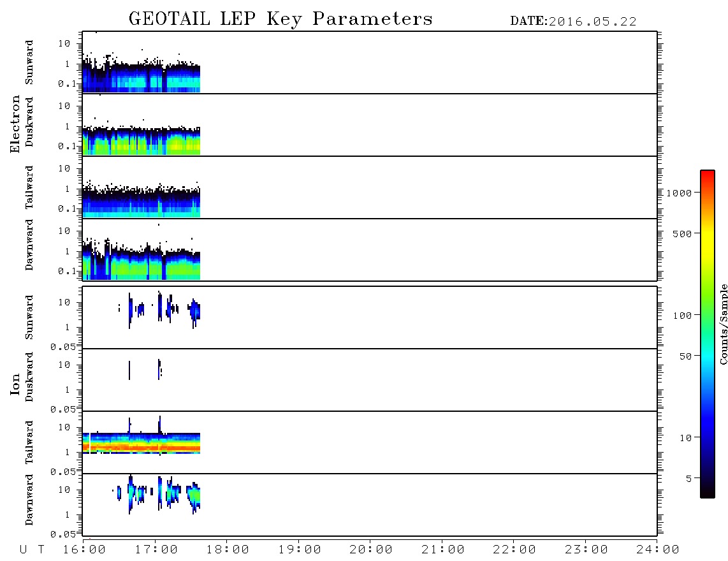Screen dimensions: 728x561
Task: Click the time axis label 16:00
Action: 85,550
